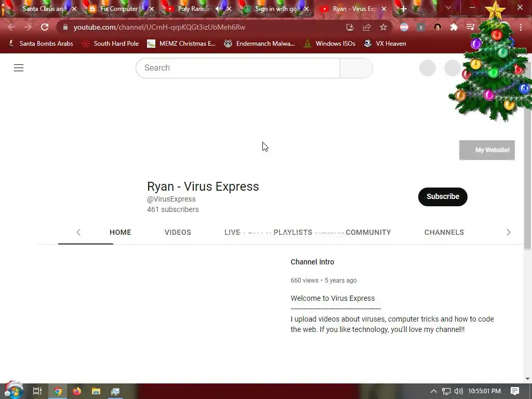Viewport: 532px width, 399px height.
Task: Click the 461 subscribers text
Action: 173,209
